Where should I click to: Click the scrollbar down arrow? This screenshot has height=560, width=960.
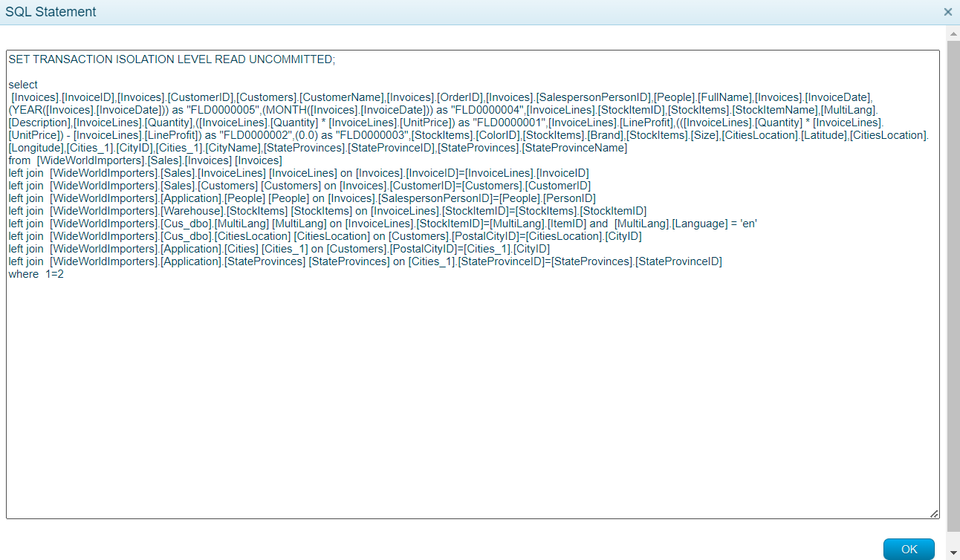[x=953, y=553]
